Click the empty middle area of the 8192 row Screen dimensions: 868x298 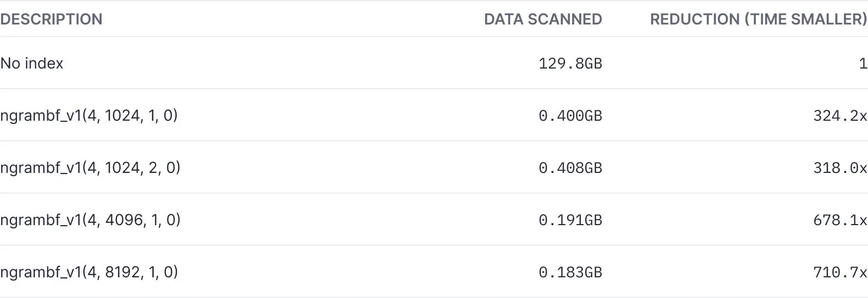[x=359, y=272]
